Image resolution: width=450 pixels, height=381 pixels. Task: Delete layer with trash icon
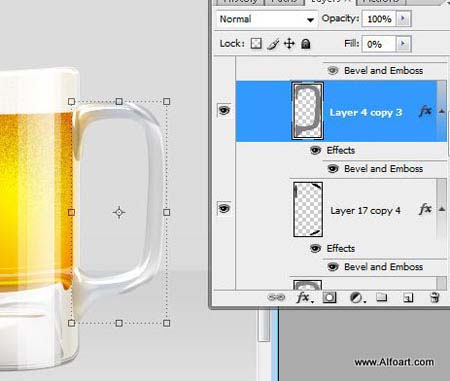pyautogui.click(x=435, y=297)
